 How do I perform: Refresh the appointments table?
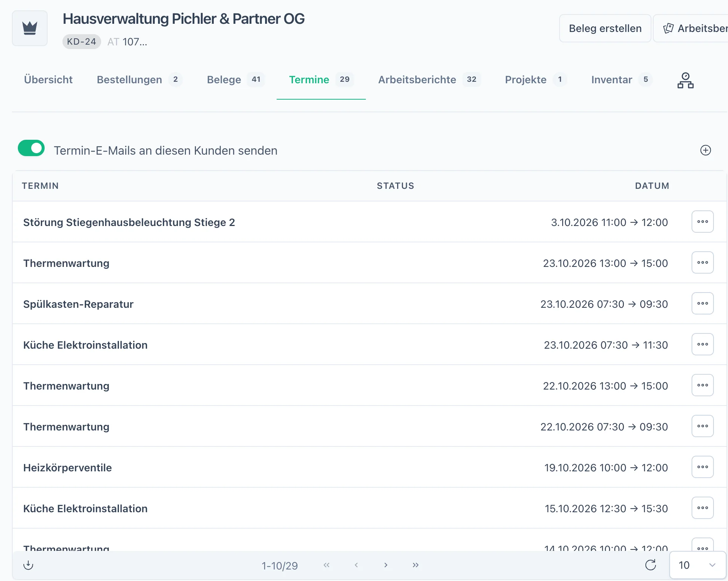click(650, 565)
